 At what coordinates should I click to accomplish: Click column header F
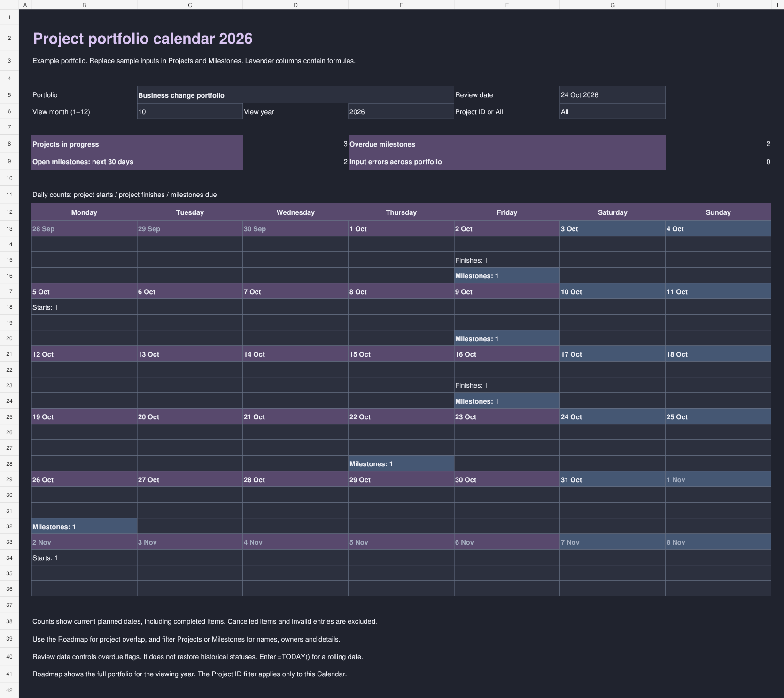507,5
